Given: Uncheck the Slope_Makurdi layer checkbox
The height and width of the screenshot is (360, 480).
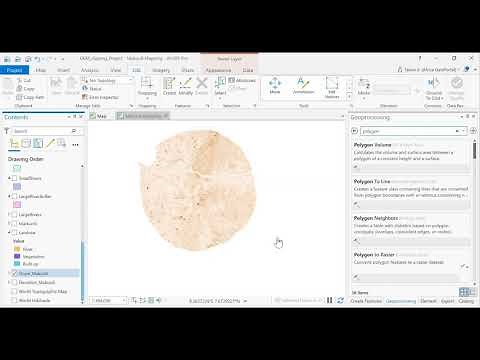Looking at the screenshot, I should click(x=14, y=273).
